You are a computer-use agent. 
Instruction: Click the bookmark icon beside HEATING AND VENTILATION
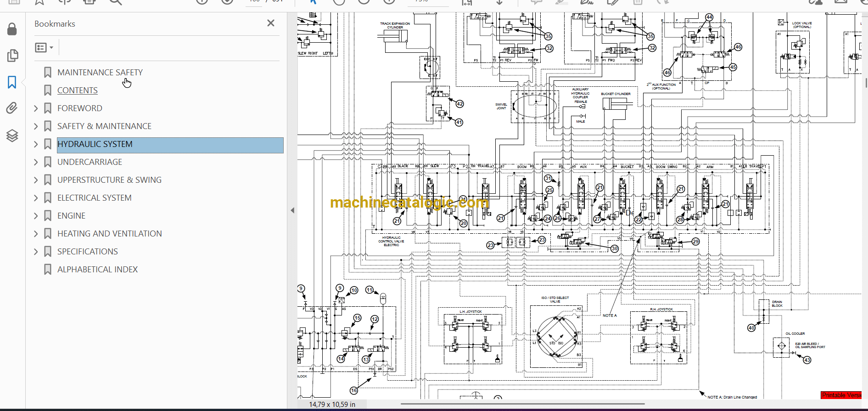48,234
